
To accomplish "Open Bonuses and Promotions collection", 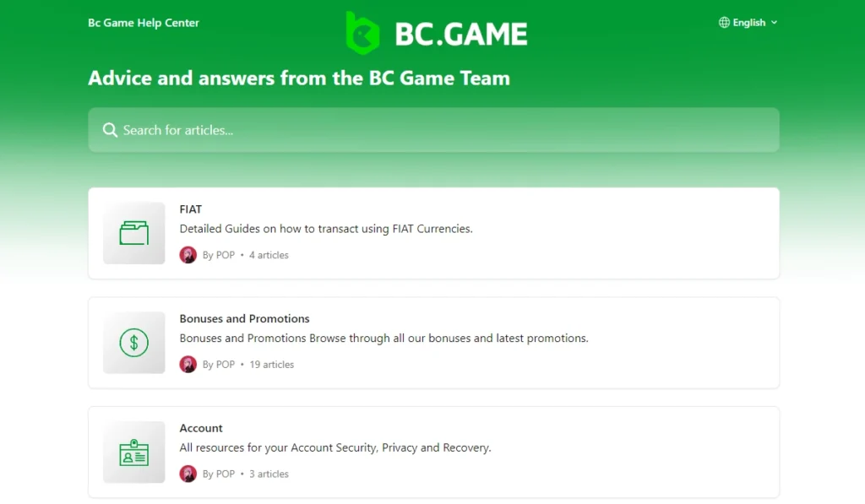I will pos(244,319).
